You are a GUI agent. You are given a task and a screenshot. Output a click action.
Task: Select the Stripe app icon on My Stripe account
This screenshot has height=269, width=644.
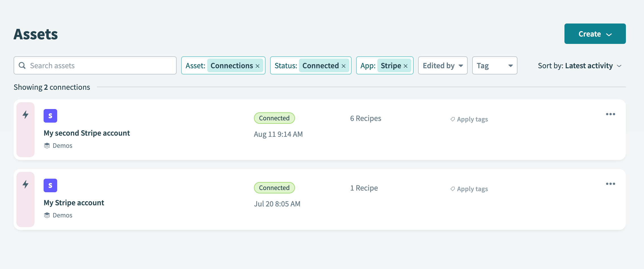50,185
